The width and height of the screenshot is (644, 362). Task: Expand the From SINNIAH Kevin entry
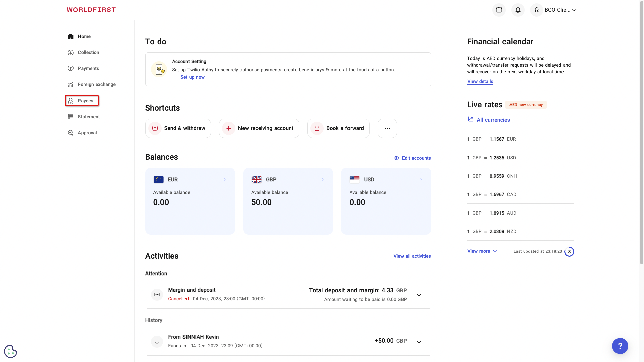tap(419, 341)
